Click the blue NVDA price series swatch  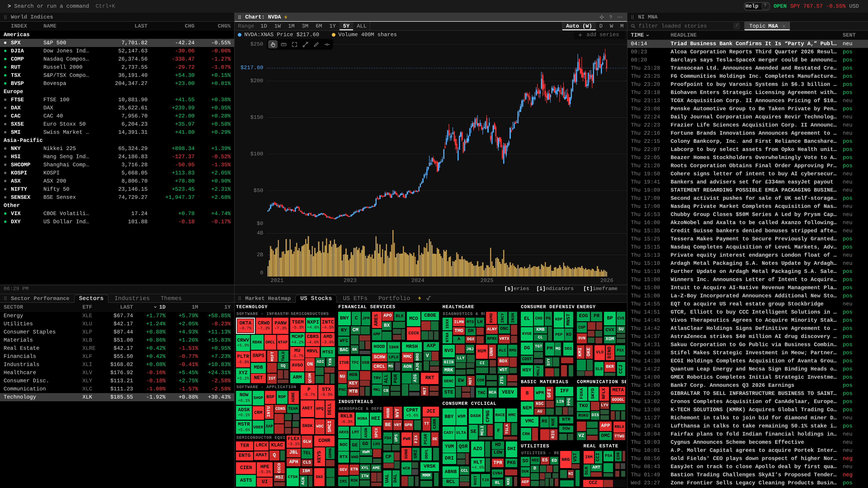click(240, 35)
